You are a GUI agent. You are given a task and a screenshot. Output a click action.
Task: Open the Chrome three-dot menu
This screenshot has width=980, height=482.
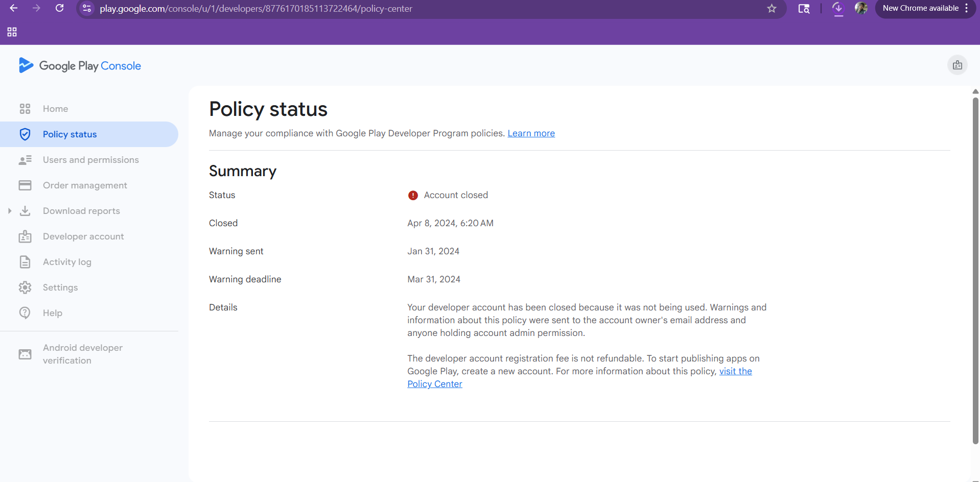point(967,8)
